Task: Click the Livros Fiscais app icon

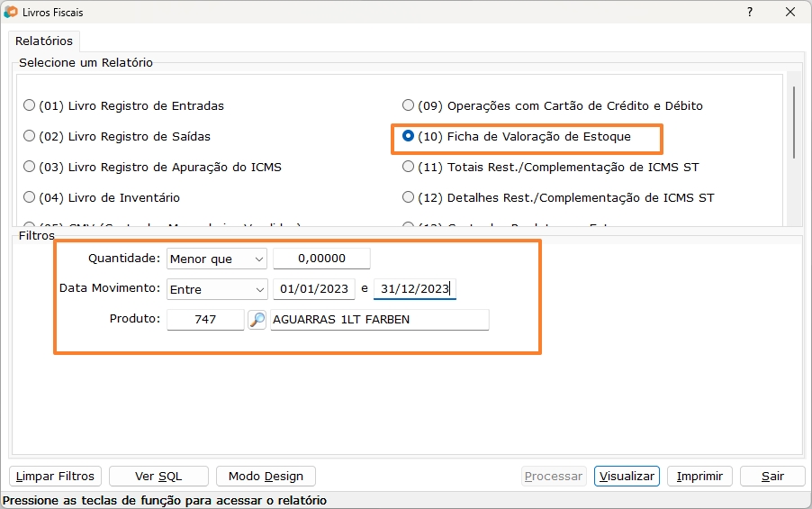Action: 11,13
